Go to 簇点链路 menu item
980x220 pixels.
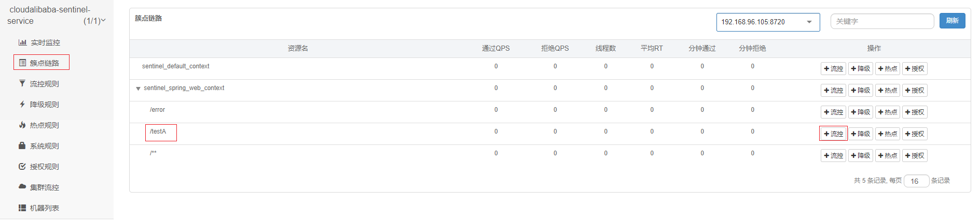[x=42, y=63]
